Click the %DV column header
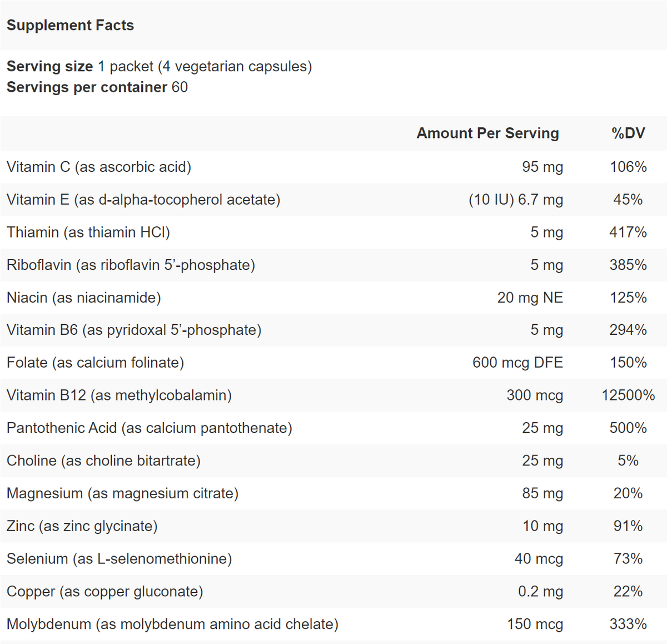Image resolution: width=667 pixels, height=644 pixels. [628, 133]
